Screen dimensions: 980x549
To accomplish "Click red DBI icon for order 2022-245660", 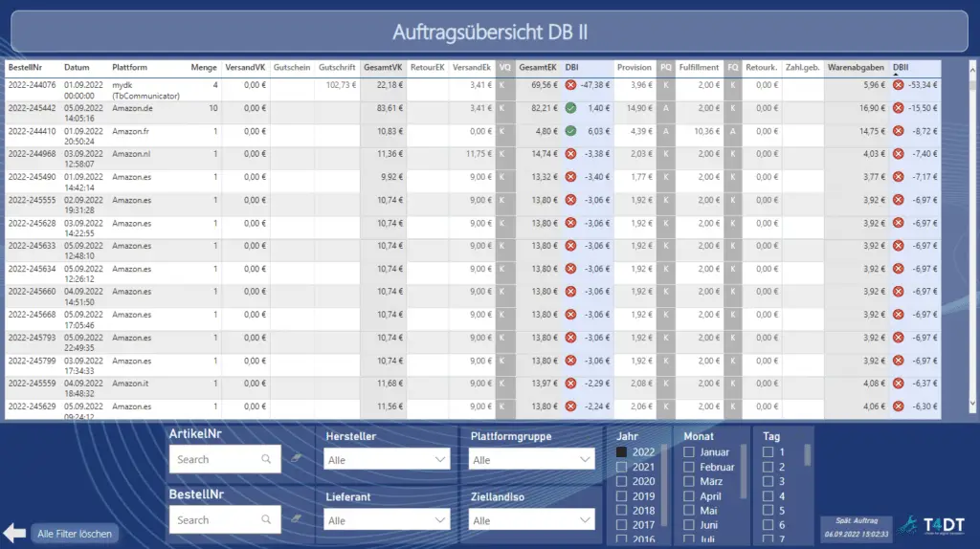I will pyautogui.click(x=570, y=291).
